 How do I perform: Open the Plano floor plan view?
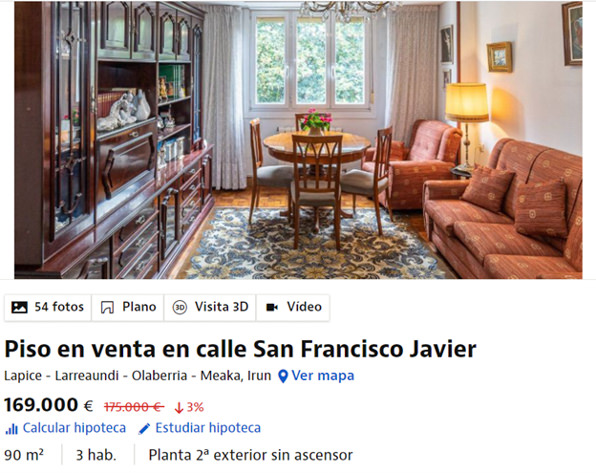click(128, 307)
